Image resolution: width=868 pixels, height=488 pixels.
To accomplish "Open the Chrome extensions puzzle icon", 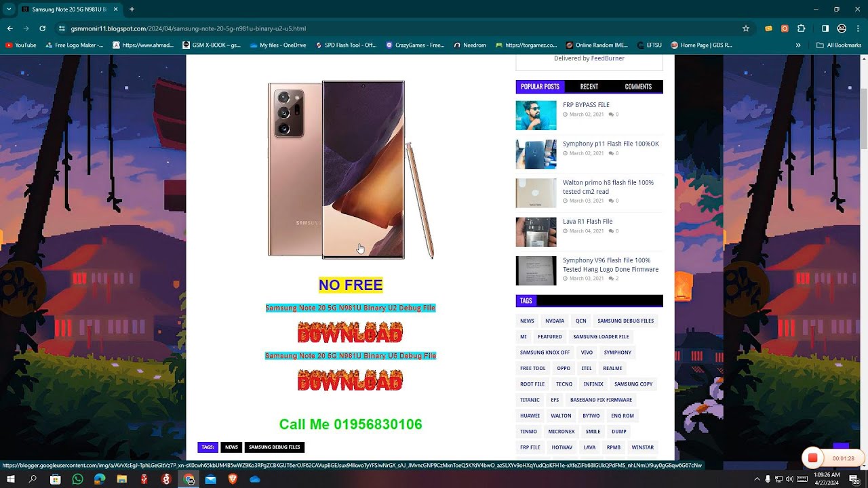I will [x=802, y=28].
